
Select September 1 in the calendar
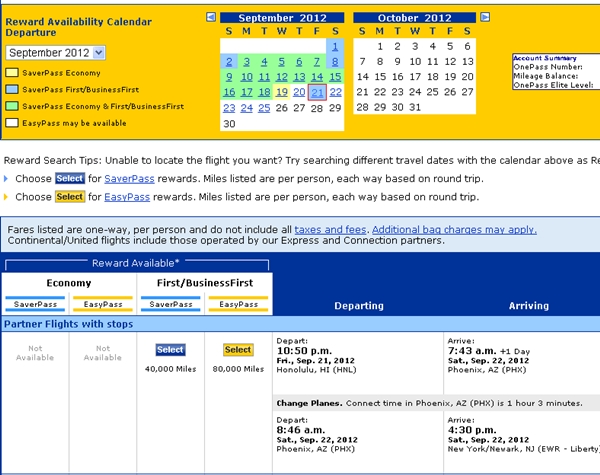point(335,46)
